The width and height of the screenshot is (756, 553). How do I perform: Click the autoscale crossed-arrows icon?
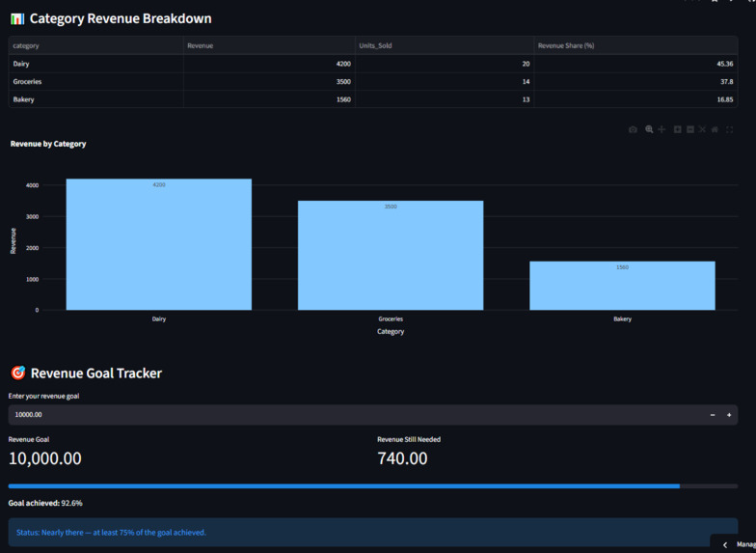point(702,129)
